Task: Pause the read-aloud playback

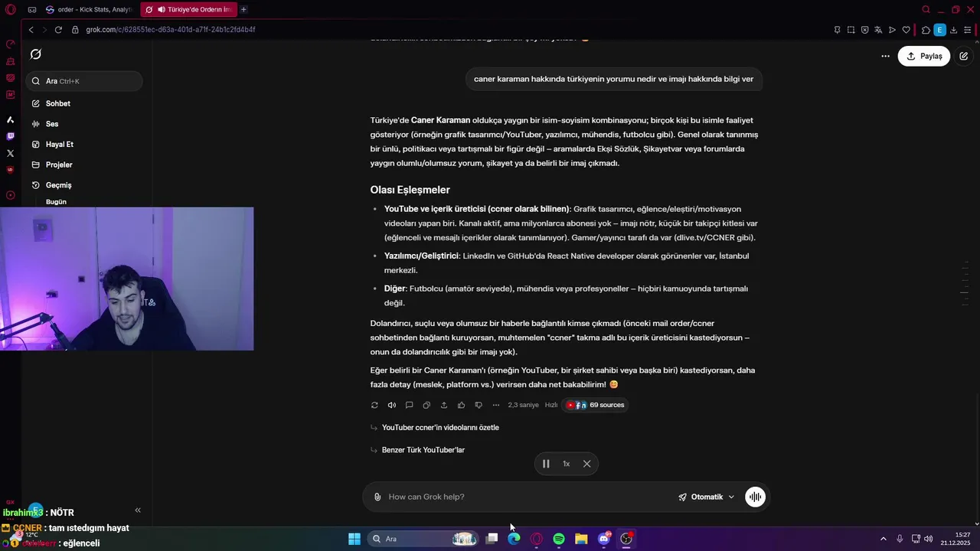Action: pyautogui.click(x=546, y=464)
